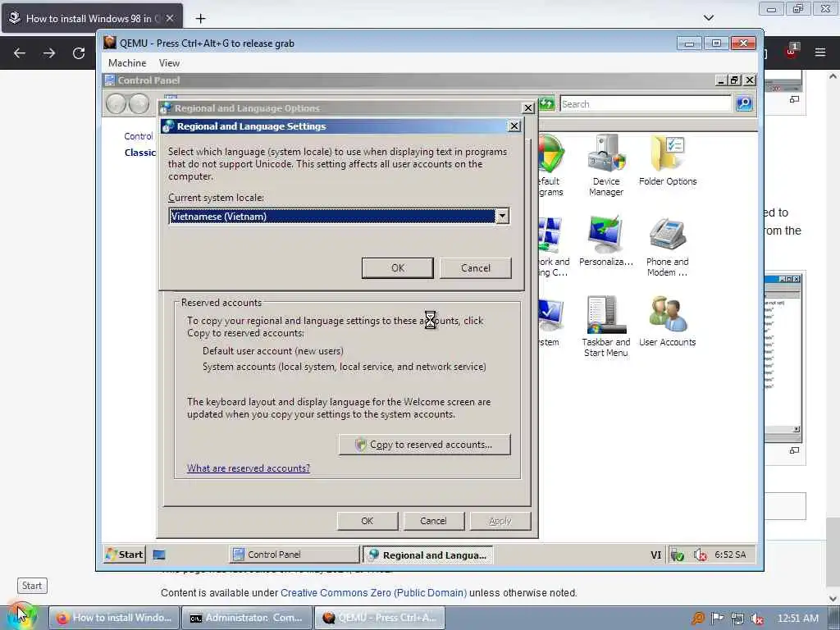Open Creative Commons Zero license link
840x630 pixels.
(x=373, y=593)
